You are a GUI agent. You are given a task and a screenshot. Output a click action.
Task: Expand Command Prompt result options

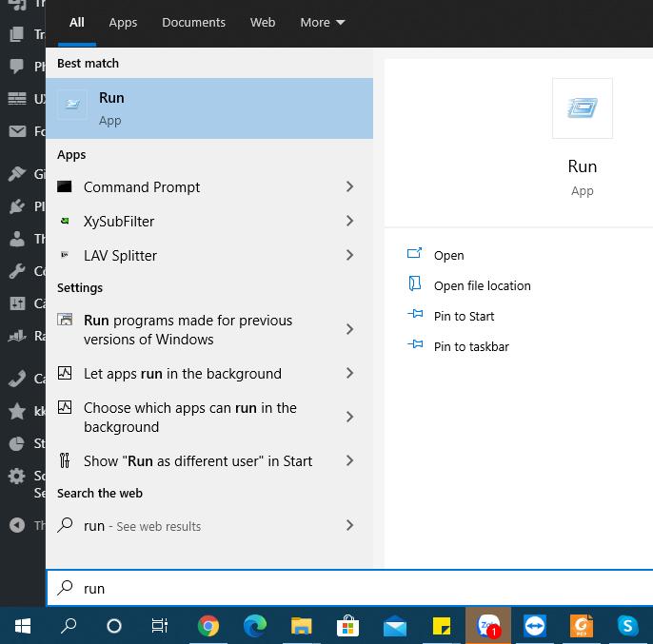(x=349, y=187)
